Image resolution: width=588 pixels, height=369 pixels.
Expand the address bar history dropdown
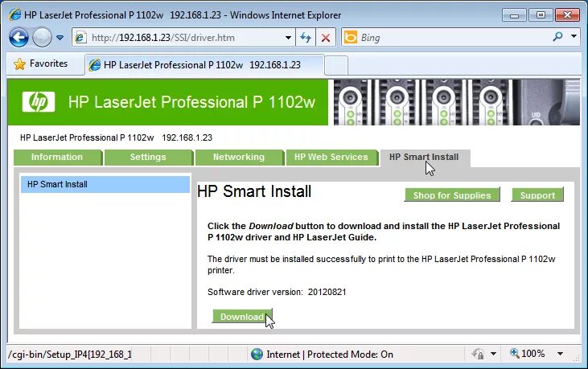click(x=288, y=38)
